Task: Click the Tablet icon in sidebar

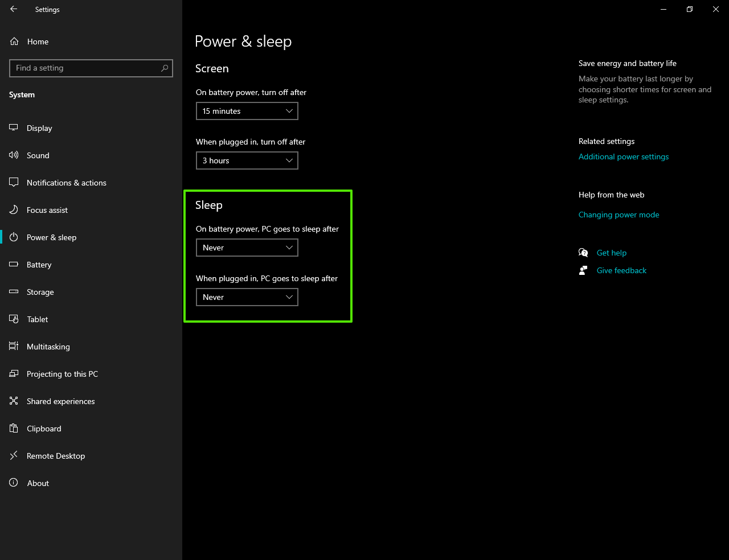Action: tap(14, 319)
